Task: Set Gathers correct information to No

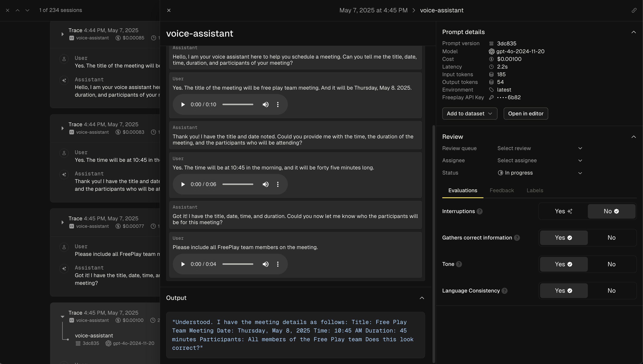Action: (x=611, y=238)
